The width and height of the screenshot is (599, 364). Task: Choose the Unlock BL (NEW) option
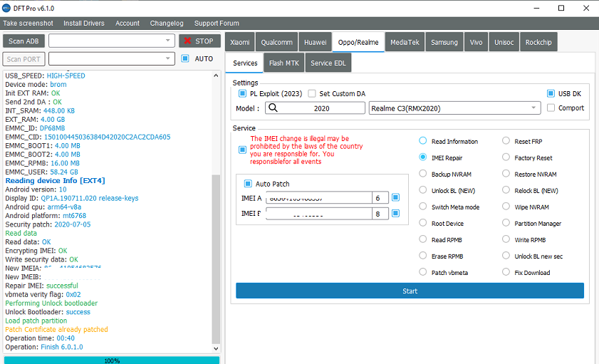pyautogui.click(x=422, y=190)
